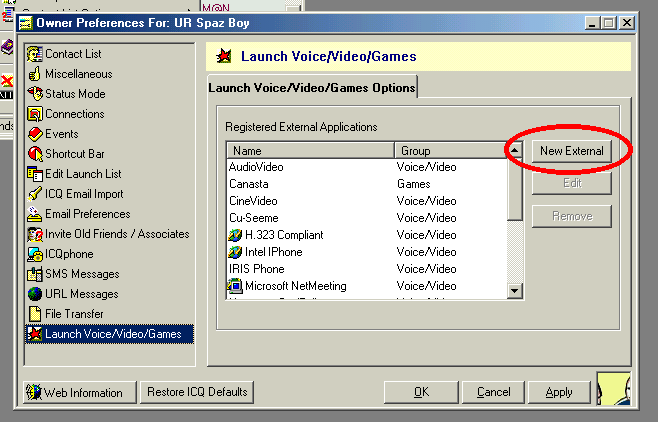658x422 pixels.
Task: Select Cu-Seeme in application list
Action: pos(253,218)
